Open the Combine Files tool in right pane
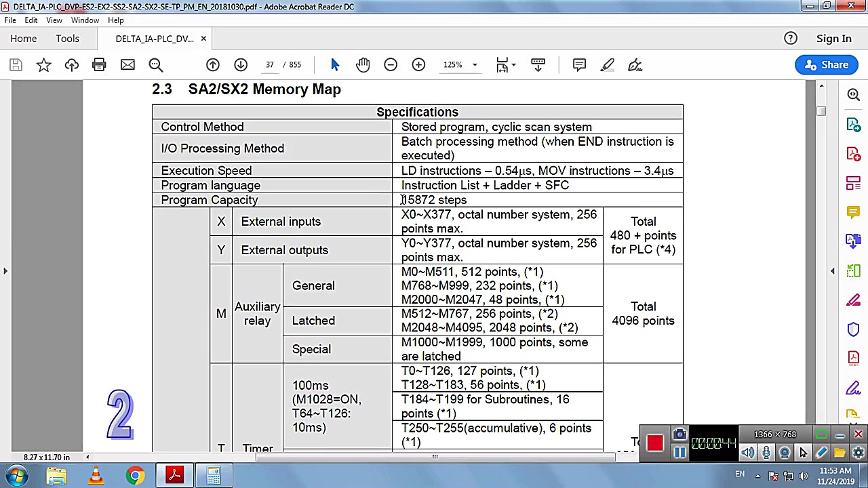Viewport: 868px width, 488px height. [x=854, y=241]
